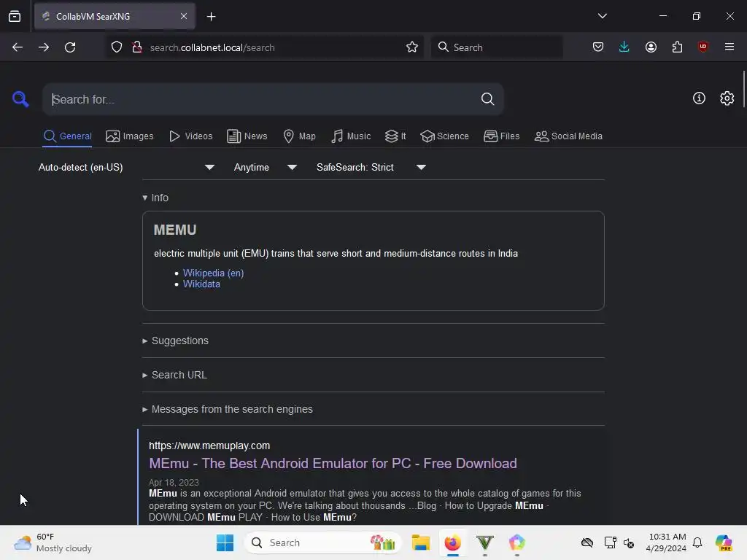Open Firefox View icon in tab bar

tap(15, 16)
